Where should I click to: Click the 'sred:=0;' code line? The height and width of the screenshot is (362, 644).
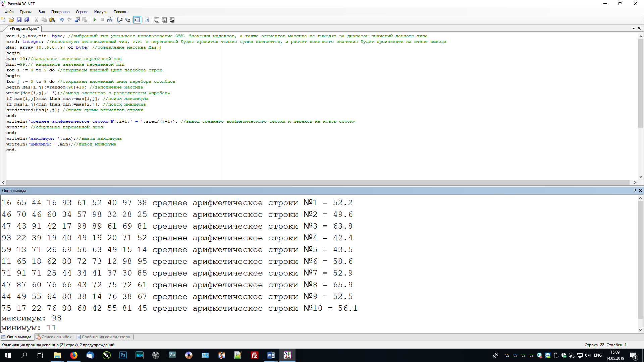point(55,127)
